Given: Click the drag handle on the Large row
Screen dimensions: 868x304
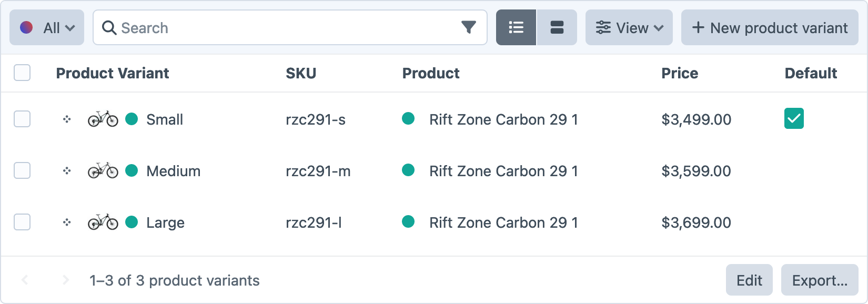Looking at the screenshot, I should (67, 222).
